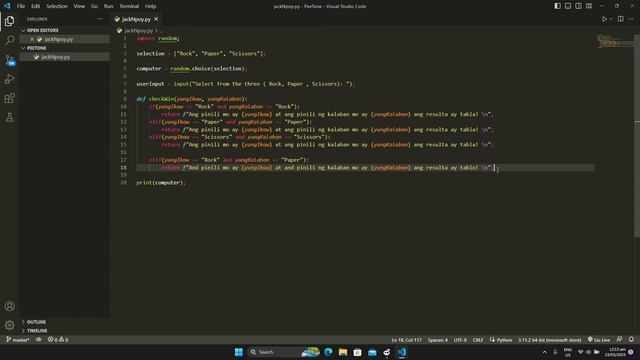Open the Run menu
640x360 pixels.
point(108,6)
